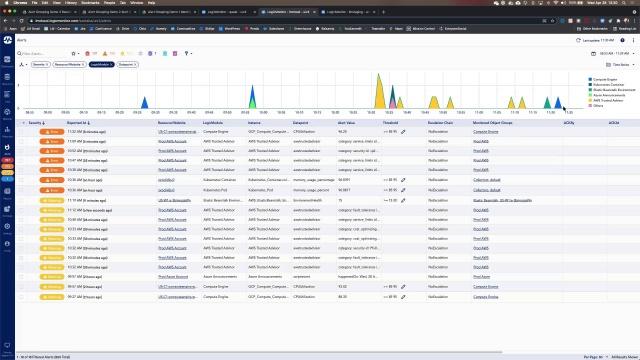The image size is (640, 360).
Task: Select the checkbox of the first alert row
Action: pos(21,132)
